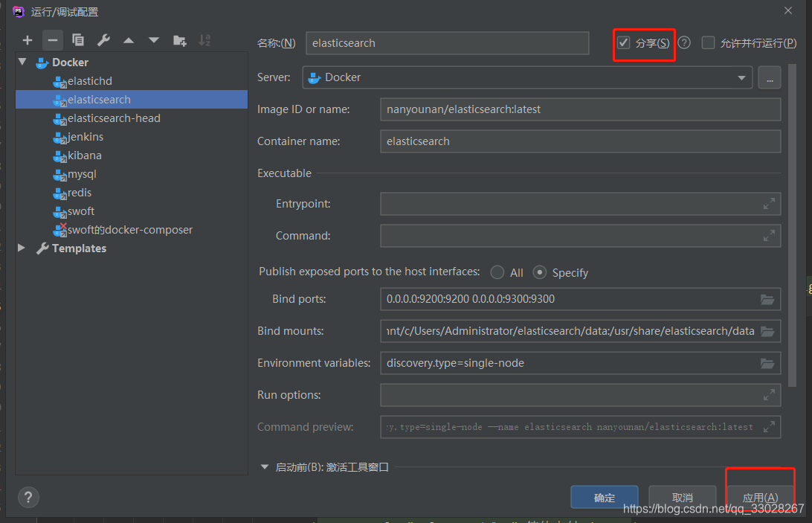Create new folder for configurations
This screenshot has height=523, width=812.
[x=180, y=40]
